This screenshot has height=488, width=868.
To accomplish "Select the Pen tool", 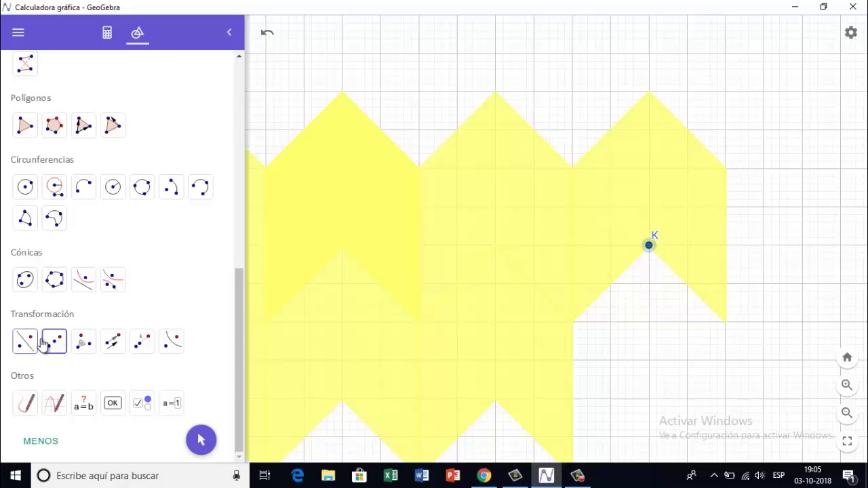I will 25,403.
